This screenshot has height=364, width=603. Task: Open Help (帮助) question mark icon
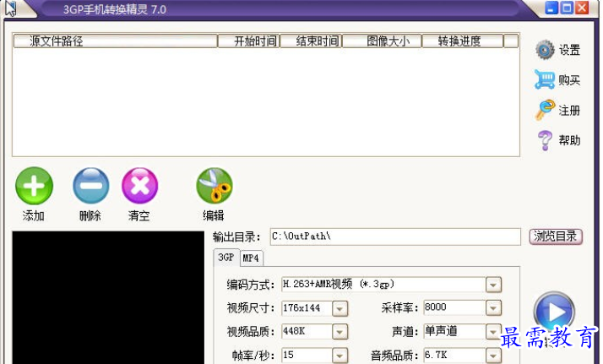click(545, 141)
